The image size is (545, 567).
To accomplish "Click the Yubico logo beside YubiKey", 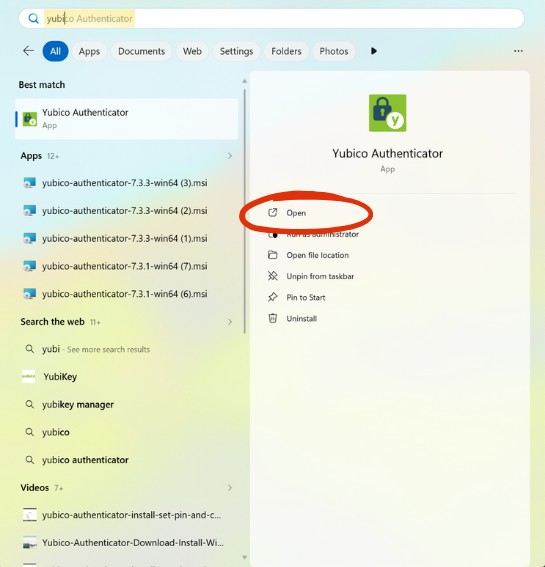I will point(29,376).
